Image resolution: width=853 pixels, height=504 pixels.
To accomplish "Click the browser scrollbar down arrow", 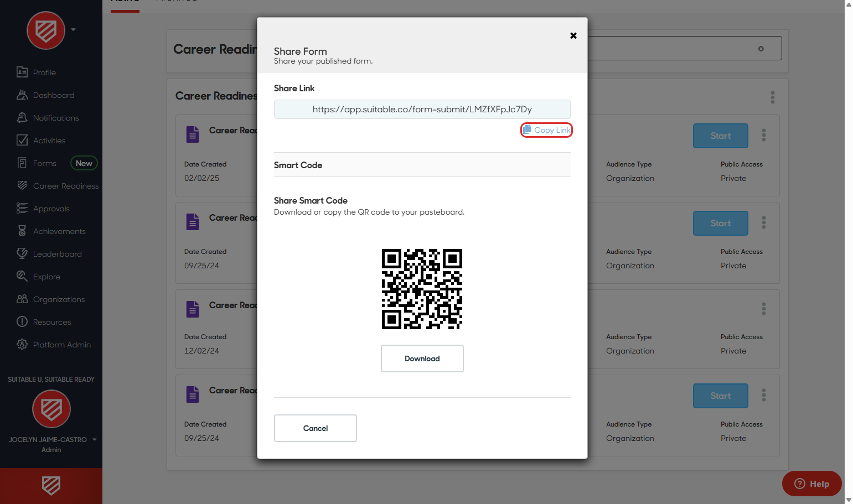I will 849,499.
